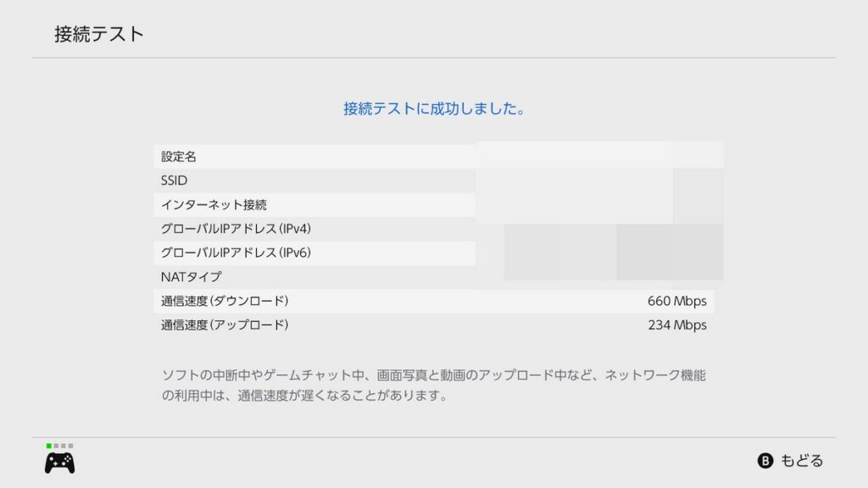Click the green player indicator light

point(49,446)
